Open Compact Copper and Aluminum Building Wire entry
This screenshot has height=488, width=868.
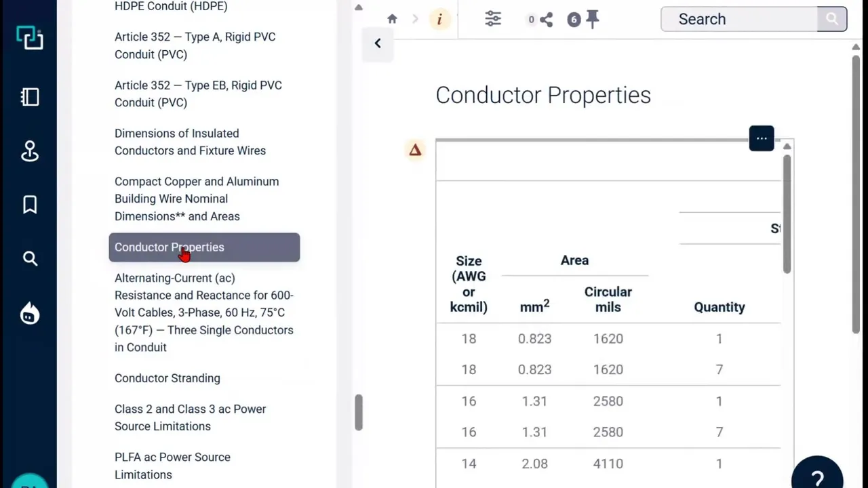coord(197,199)
